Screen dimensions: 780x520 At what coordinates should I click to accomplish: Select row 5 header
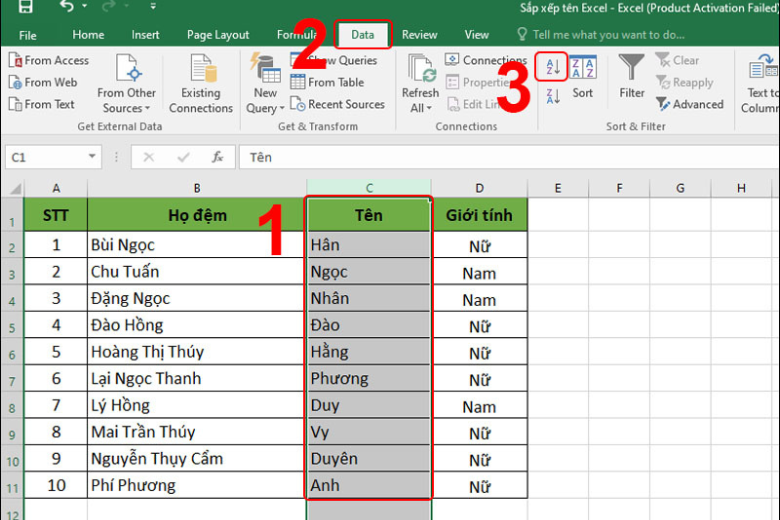pos(12,325)
